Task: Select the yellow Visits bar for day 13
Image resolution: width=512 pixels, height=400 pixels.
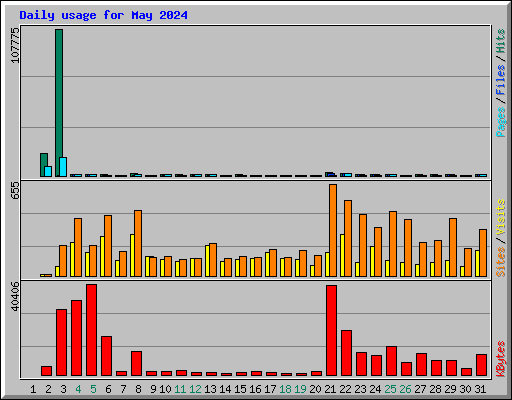Action: coord(207,261)
